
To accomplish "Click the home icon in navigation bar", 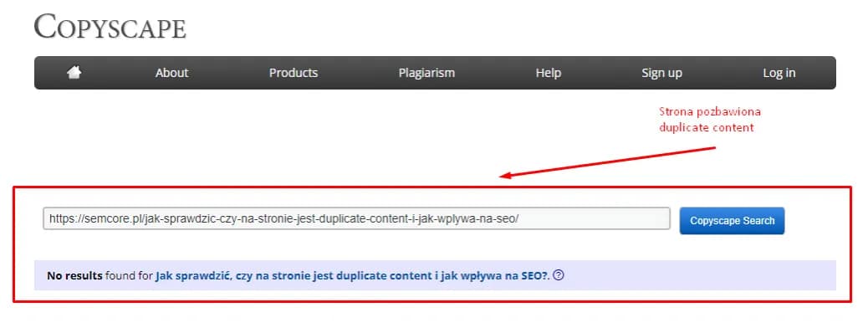I will [74, 73].
